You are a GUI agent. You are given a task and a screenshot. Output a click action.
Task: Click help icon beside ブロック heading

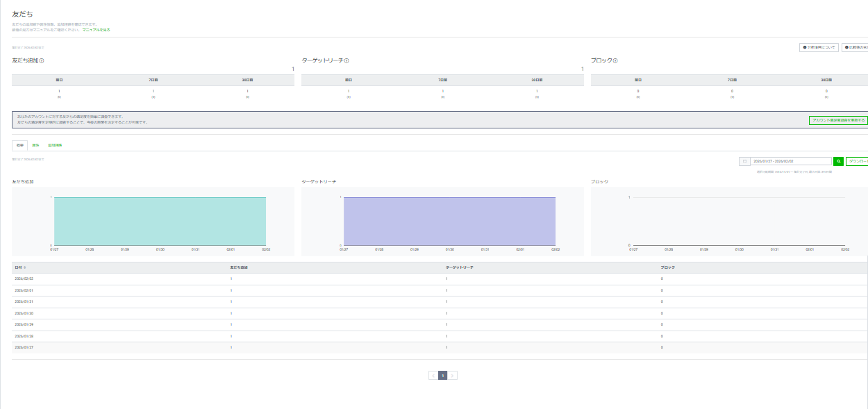tap(615, 61)
